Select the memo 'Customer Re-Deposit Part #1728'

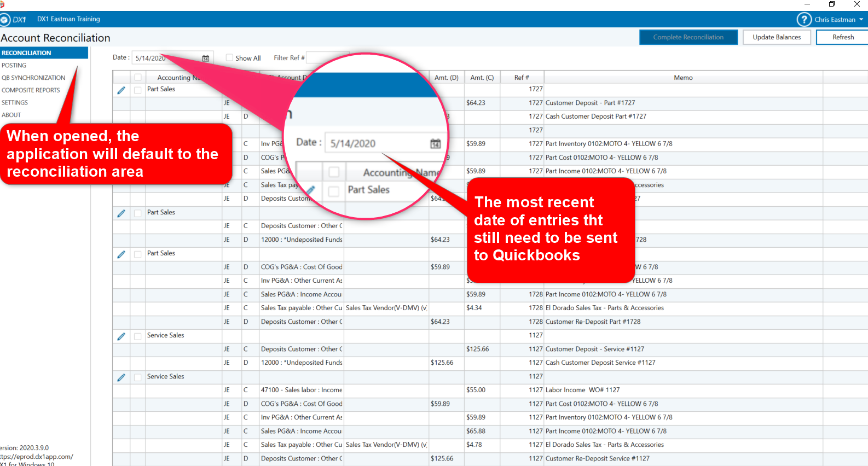[x=593, y=322]
